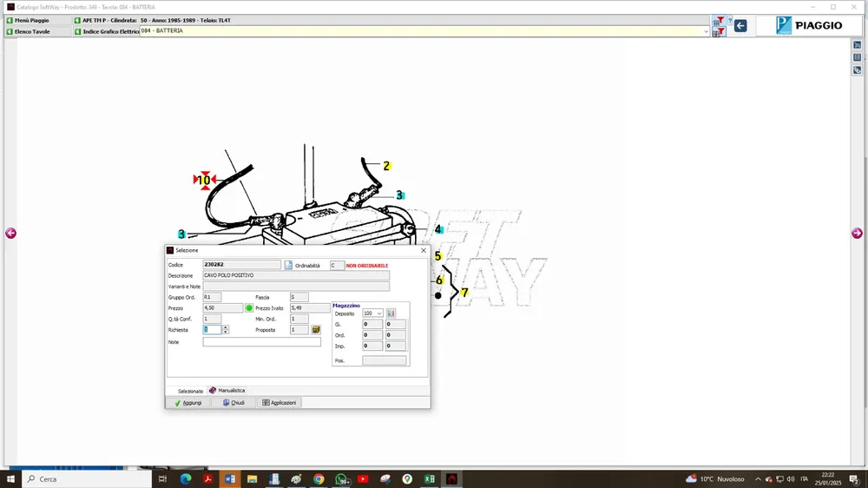Expand the 084 - BATTERIA table dropdown

706,31
